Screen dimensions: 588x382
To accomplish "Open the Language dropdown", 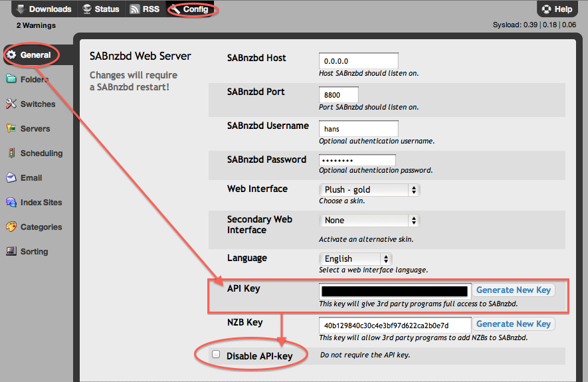I will pyautogui.click(x=355, y=258).
